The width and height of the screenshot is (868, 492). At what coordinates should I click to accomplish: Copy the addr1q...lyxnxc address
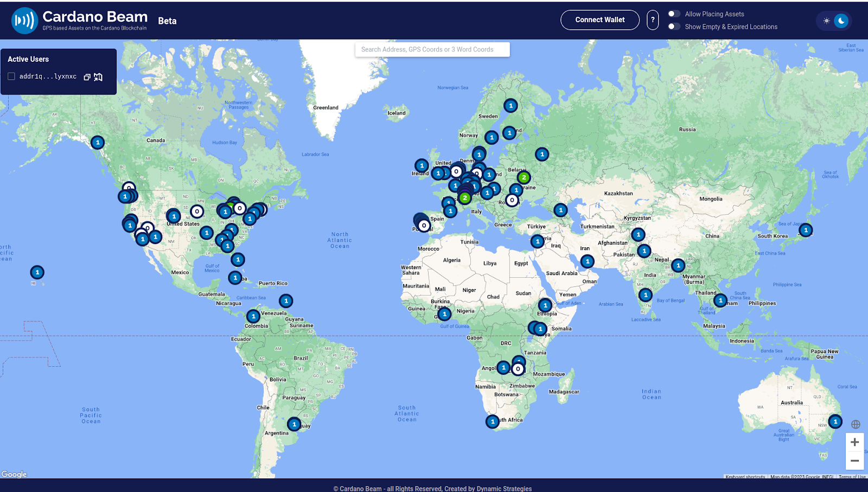tap(87, 77)
